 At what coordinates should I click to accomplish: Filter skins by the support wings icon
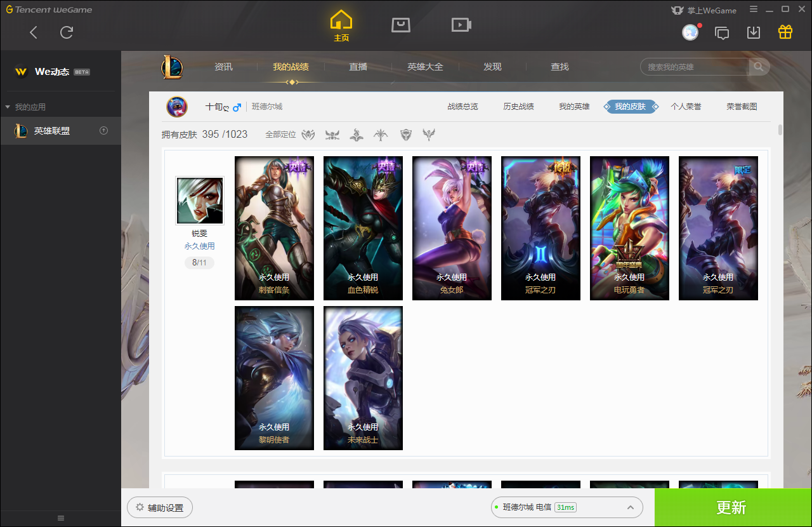pyautogui.click(x=430, y=135)
